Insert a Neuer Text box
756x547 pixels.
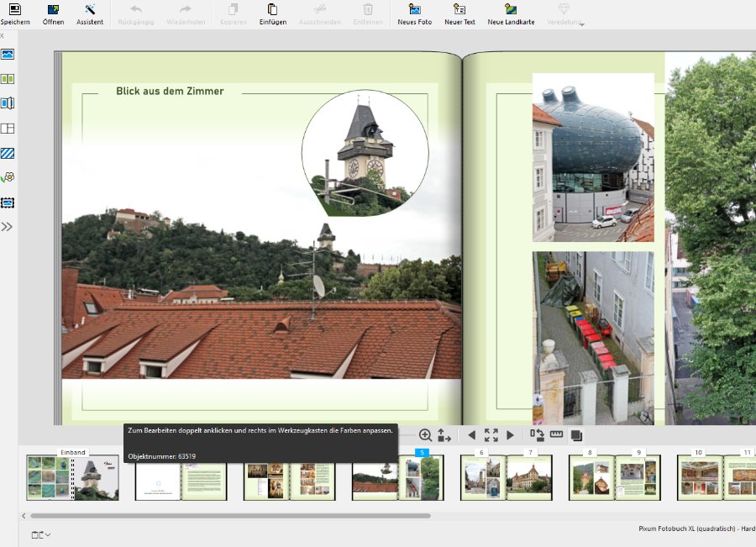point(459,9)
